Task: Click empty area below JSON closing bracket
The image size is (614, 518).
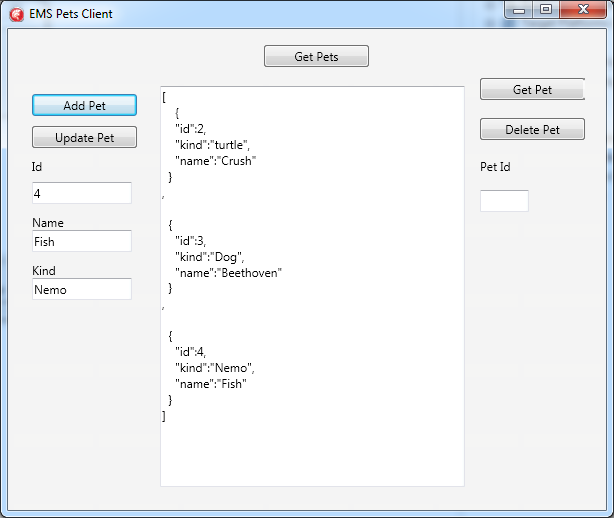Action: tap(312, 454)
